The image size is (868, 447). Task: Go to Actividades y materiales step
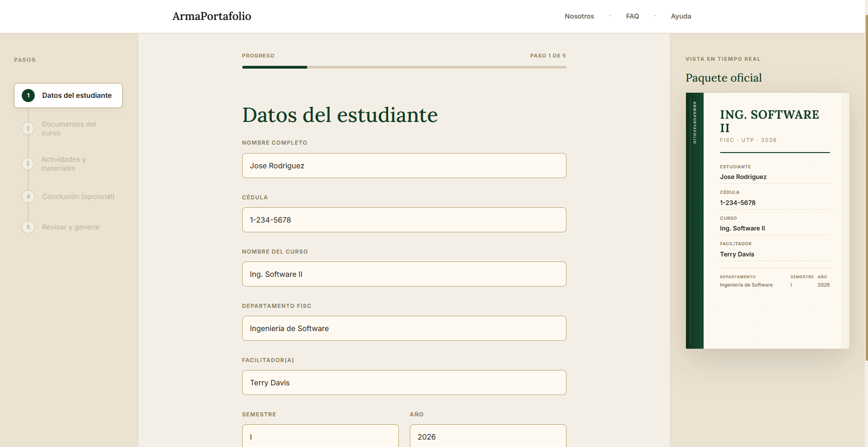pyautogui.click(x=68, y=164)
